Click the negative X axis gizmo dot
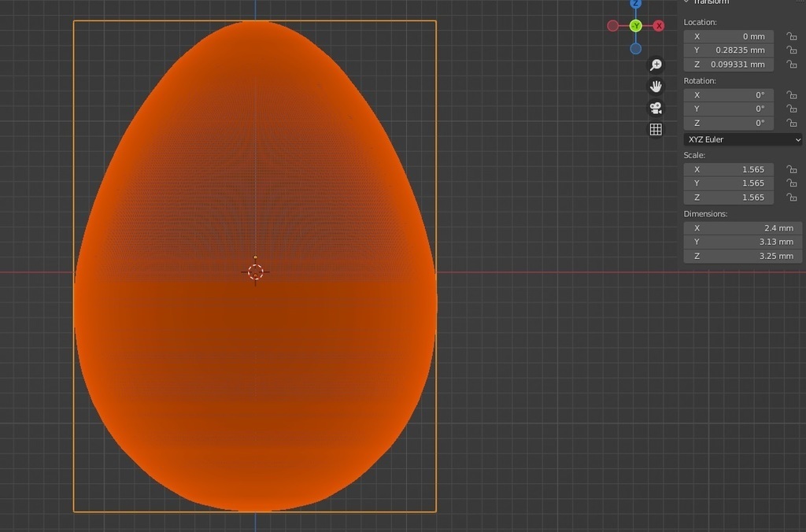Image resolution: width=806 pixels, height=532 pixels. pos(612,26)
